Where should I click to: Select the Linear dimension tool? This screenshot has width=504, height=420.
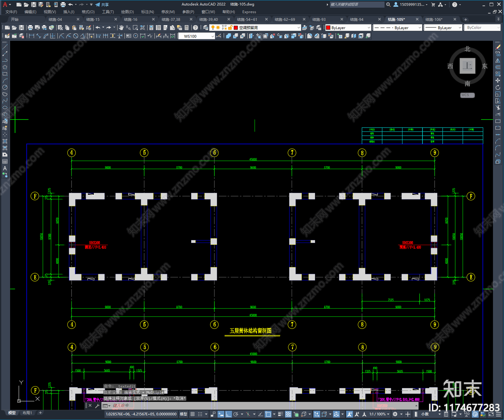tap(31, 36)
